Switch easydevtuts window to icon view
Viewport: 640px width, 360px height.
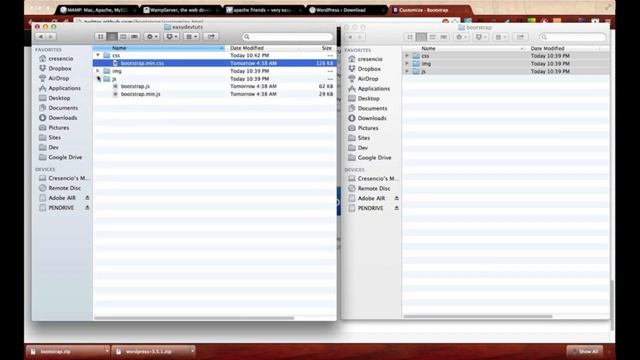coord(101,37)
